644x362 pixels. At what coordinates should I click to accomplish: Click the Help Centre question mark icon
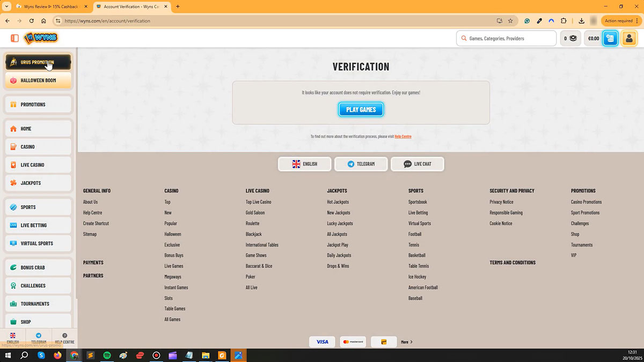64,336
